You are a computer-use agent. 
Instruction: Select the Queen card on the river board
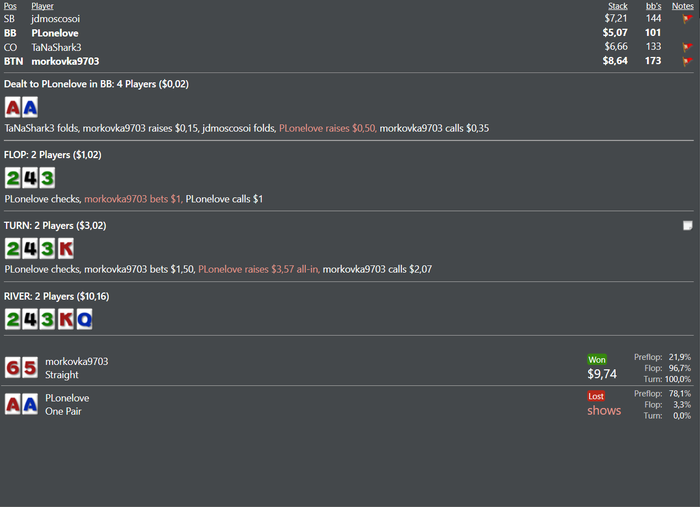84,319
